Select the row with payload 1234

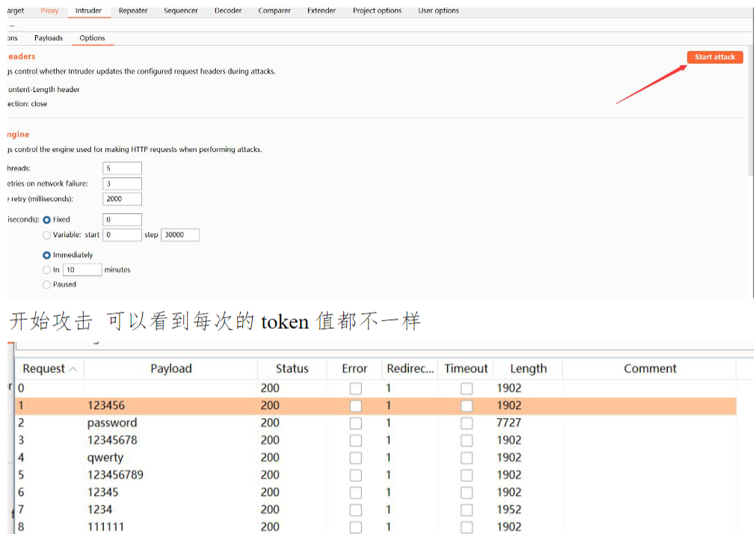point(99,509)
